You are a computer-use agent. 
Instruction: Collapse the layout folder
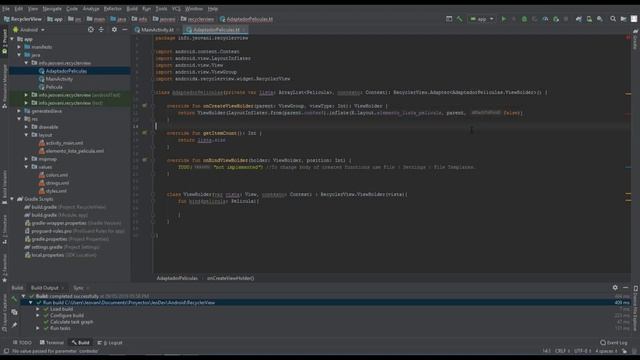point(27,135)
